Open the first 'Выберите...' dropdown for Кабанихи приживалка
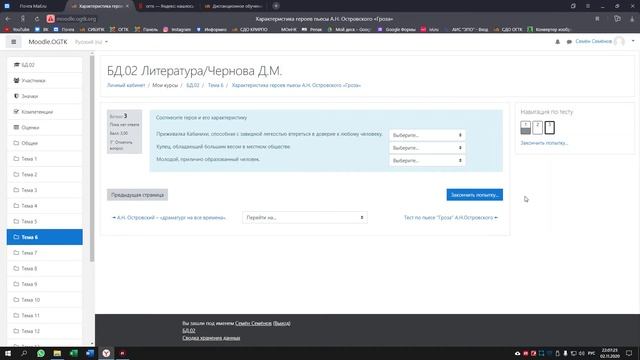This screenshot has width=640, height=360. [x=427, y=135]
